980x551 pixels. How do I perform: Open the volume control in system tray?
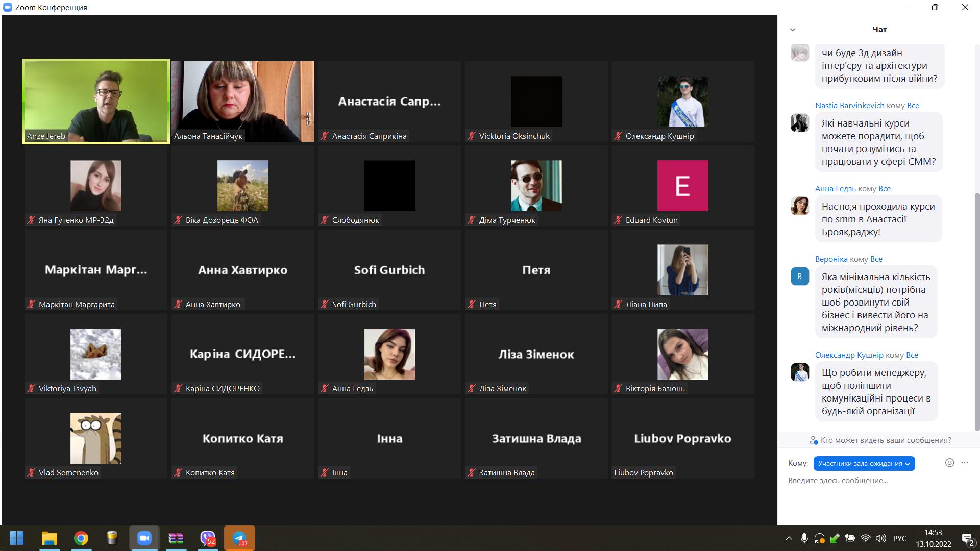click(x=881, y=538)
